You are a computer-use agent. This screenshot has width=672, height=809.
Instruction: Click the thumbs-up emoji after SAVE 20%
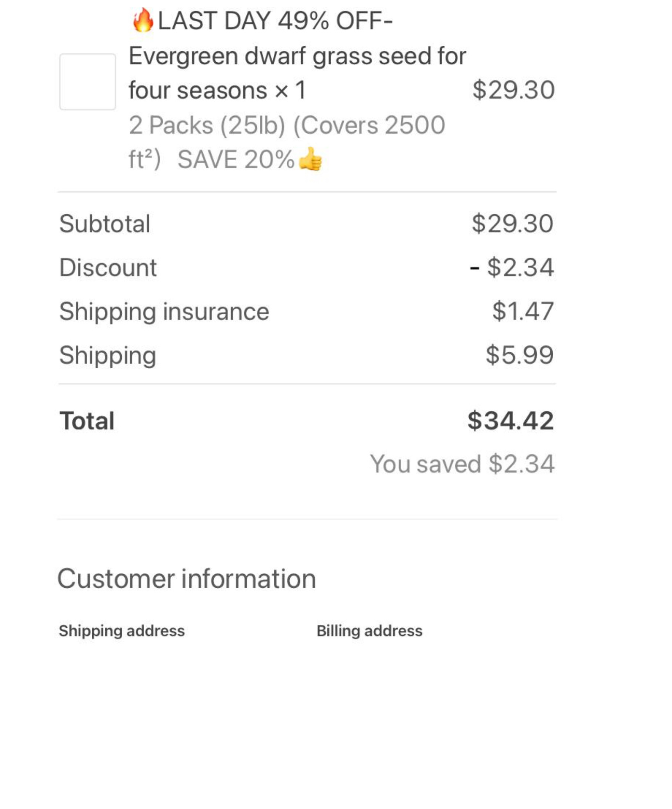[x=310, y=159]
